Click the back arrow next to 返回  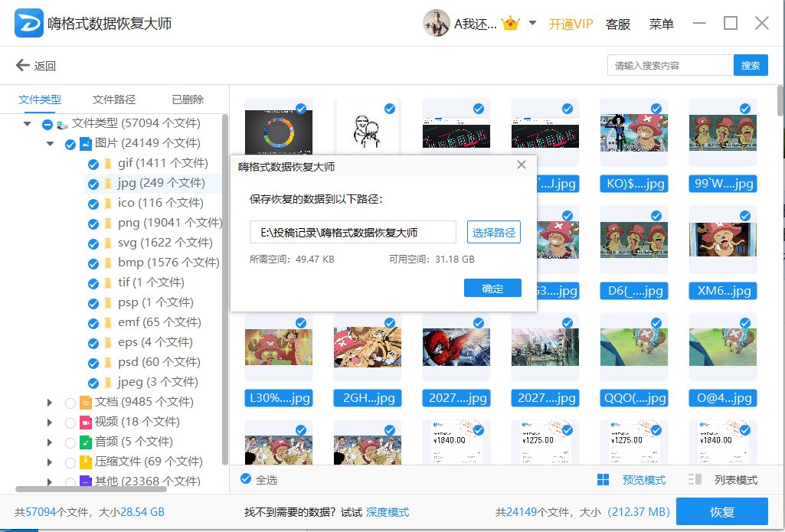pyautogui.click(x=21, y=65)
